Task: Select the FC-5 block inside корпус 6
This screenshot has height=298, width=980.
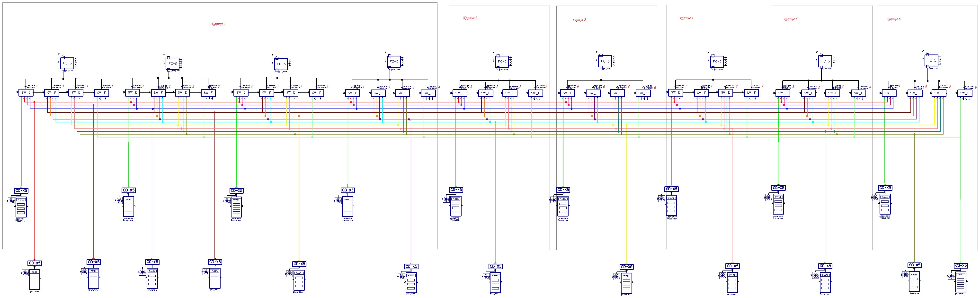Action: (932, 61)
